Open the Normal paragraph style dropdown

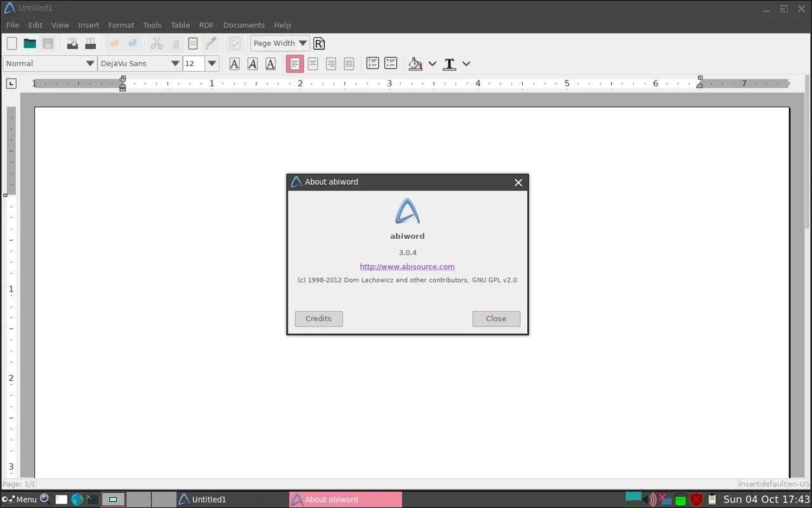click(x=50, y=63)
